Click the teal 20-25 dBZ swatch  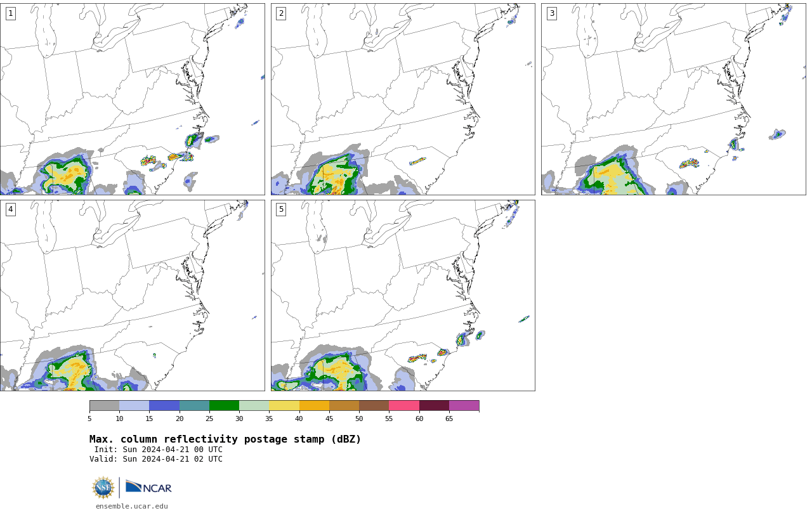[194, 406]
